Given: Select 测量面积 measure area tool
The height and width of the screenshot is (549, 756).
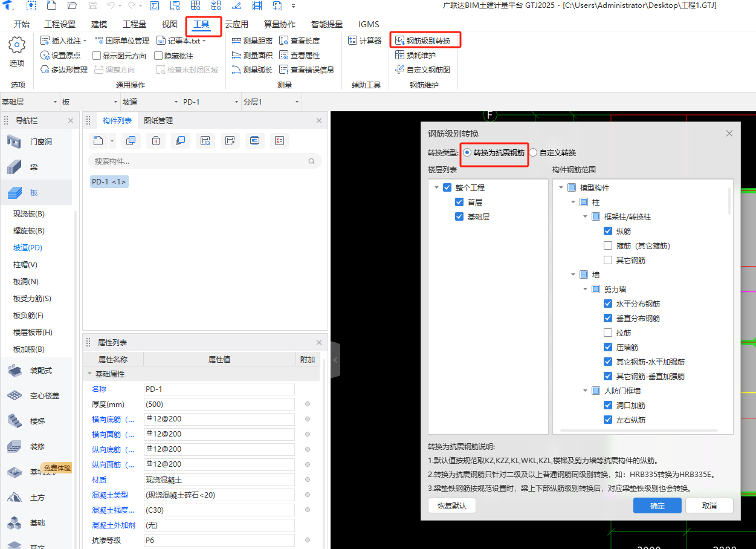Looking at the screenshot, I should point(252,55).
